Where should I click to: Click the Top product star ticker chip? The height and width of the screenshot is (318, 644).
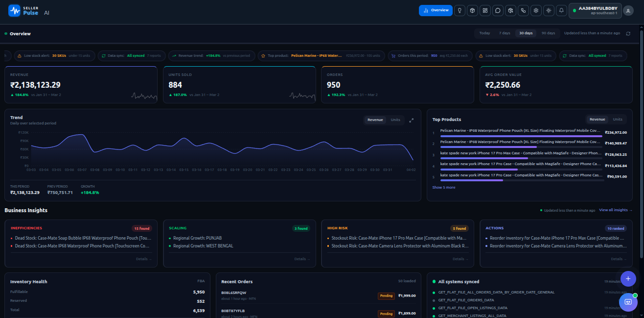point(322,56)
